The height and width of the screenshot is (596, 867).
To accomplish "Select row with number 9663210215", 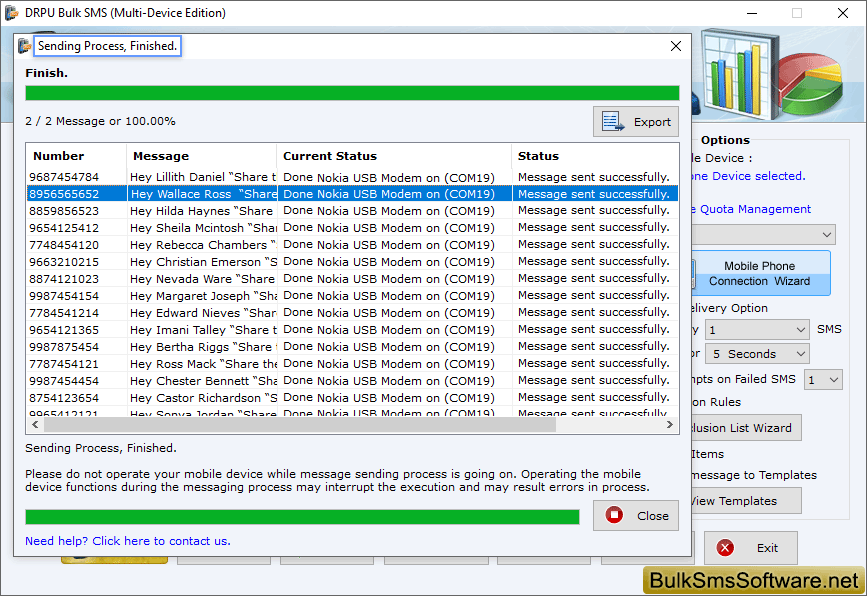I will point(352,262).
